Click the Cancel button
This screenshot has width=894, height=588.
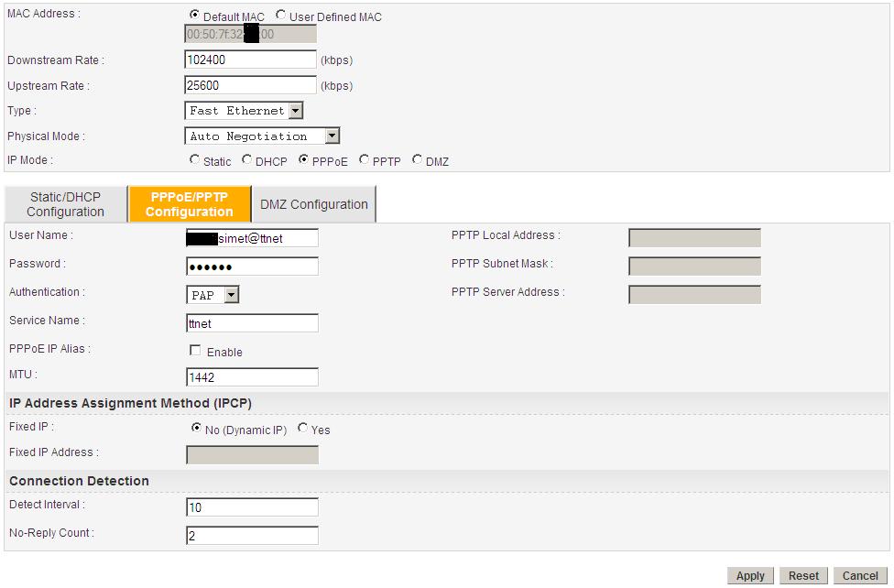coord(860,576)
